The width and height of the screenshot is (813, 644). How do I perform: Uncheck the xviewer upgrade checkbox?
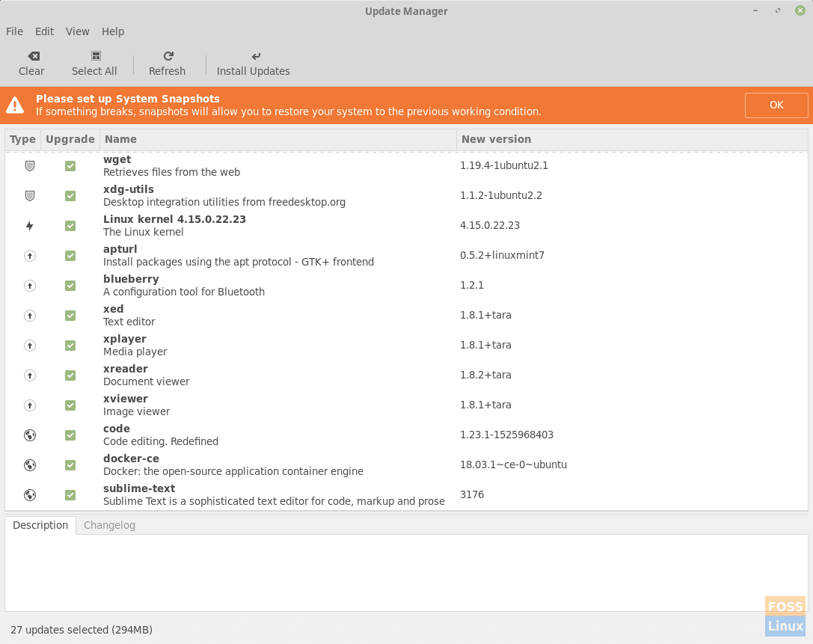point(70,405)
